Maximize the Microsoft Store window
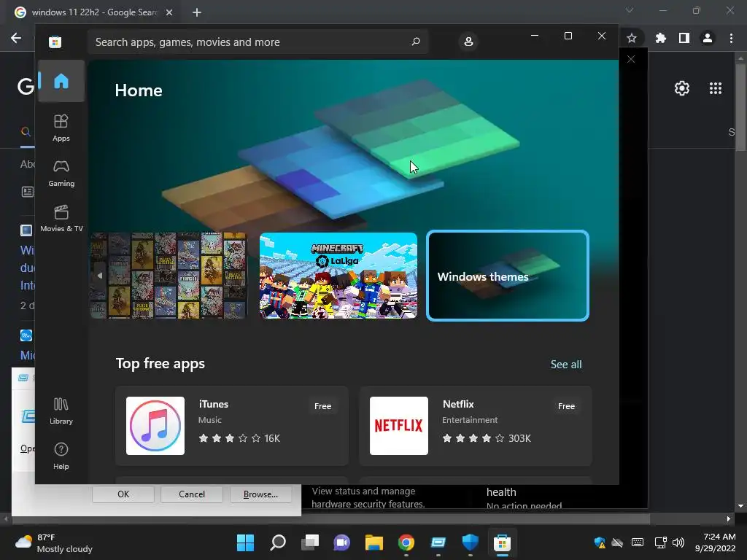 pyautogui.click(x=568, y=36)
